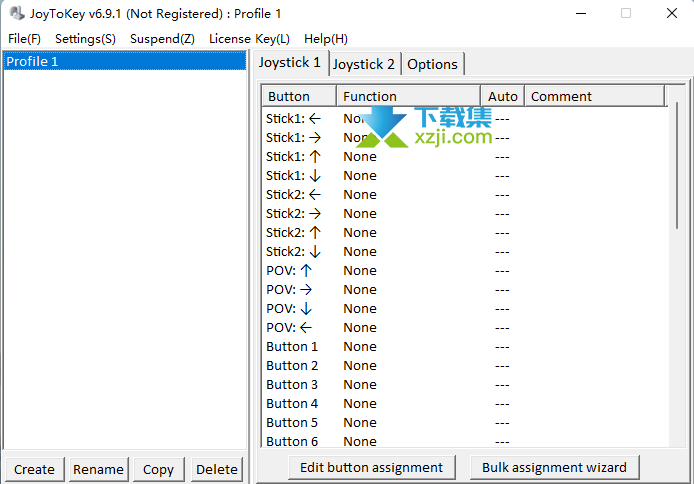Click the Auto --- value for Button 3
Image resolution: width=694 pixels, height=484 pixels.
(502, 385)
